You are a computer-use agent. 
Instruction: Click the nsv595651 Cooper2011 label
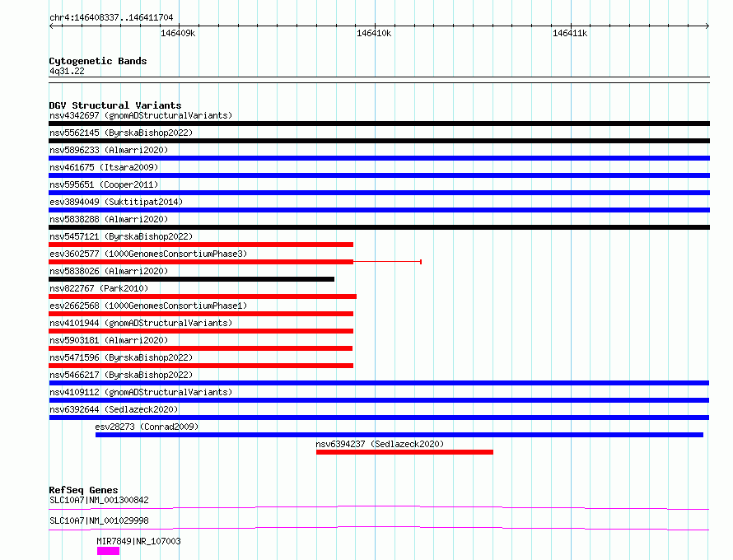(104, 184)
